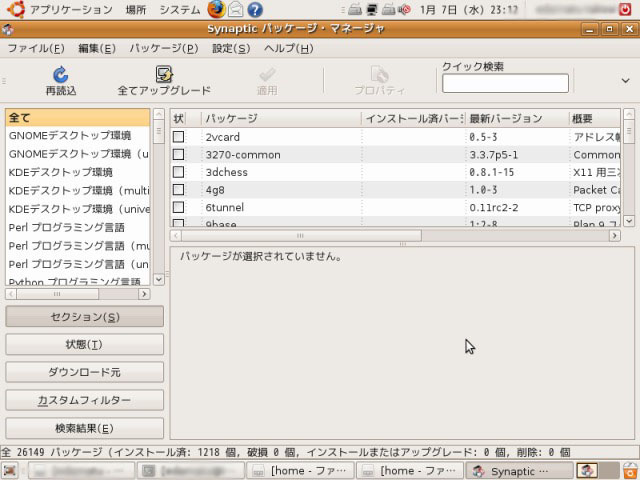Viewport: 640px width, 480px height.
Task: Click the package list scroll-down arrow
Action: pyautogui.click(x=629, y=221)
